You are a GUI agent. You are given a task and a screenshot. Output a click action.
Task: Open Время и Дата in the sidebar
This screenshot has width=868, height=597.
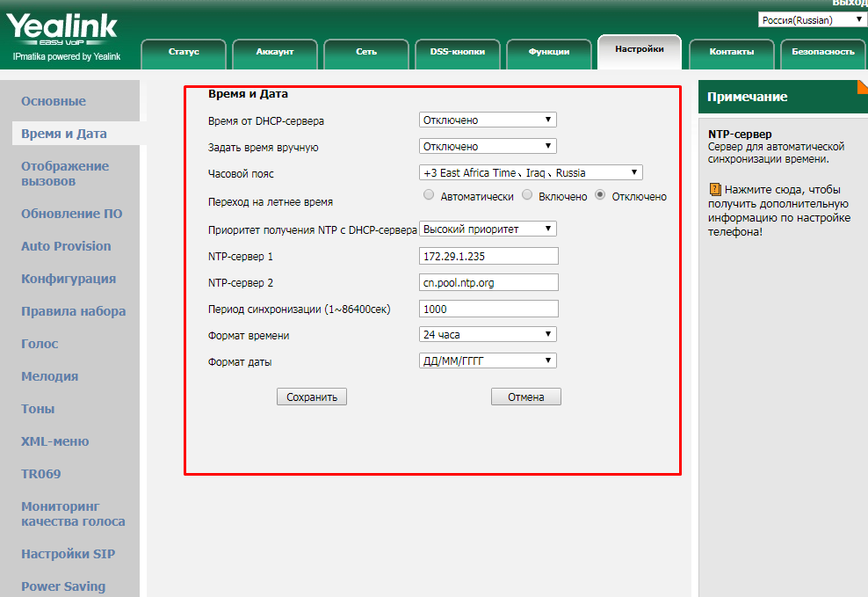[64, 134]
